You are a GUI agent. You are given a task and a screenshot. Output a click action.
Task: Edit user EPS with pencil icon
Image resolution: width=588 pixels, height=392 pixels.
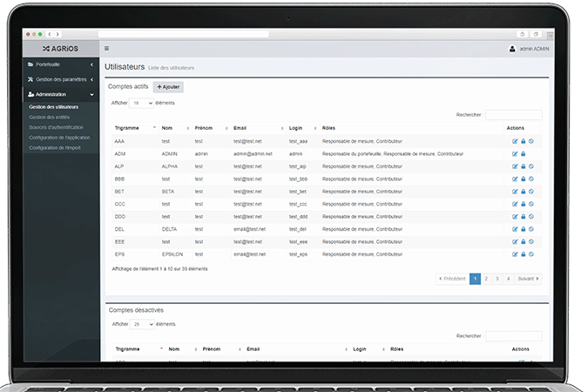pos(515,254)
